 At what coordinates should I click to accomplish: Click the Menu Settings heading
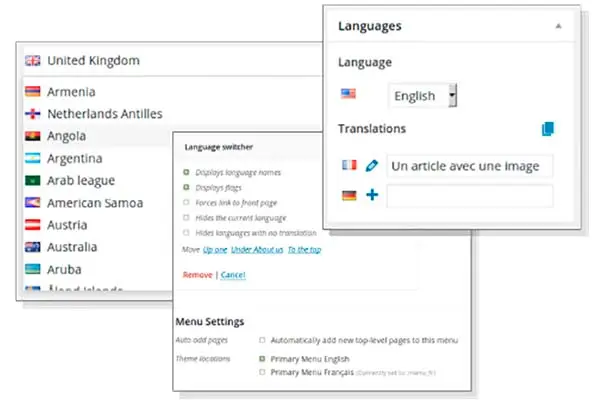210,322
